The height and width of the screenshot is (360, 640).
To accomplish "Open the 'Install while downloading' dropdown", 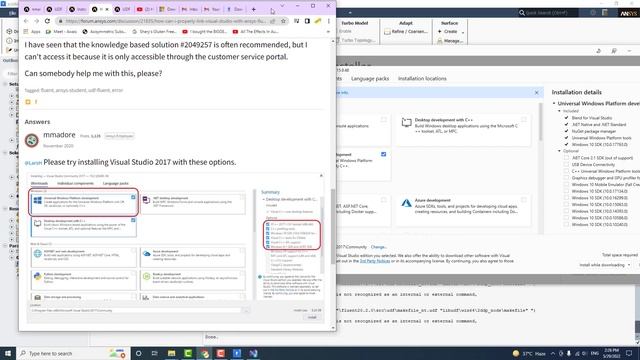I will [604, 265].
